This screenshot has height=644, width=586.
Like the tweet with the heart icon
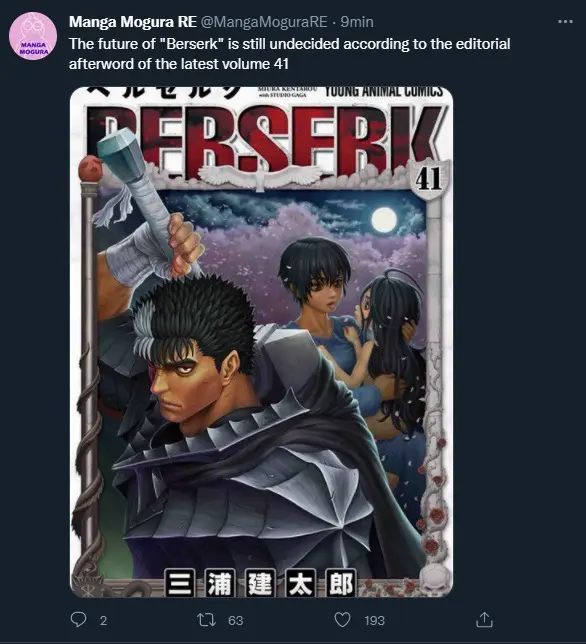[x=342, y=620]
